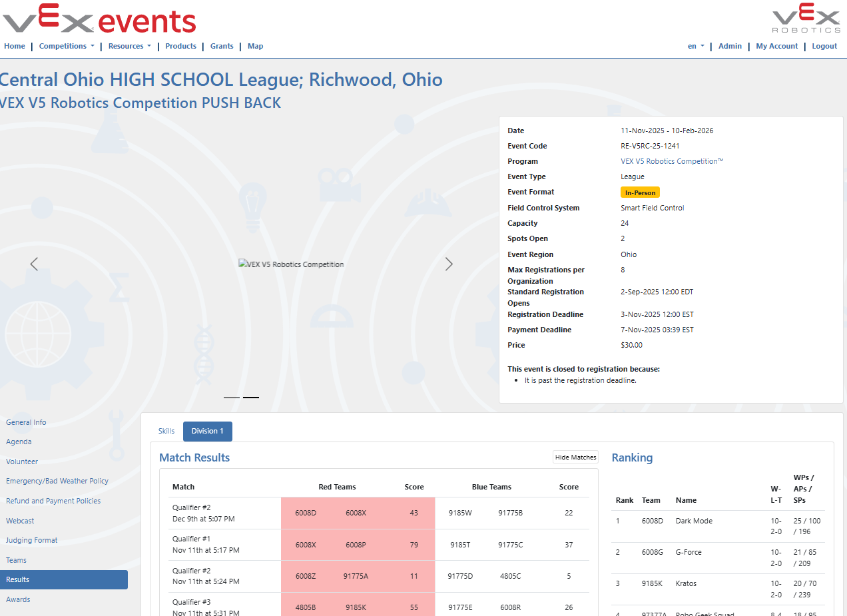Open the Resources dropdown menu
This screenshot has width=847, height=616.
(x=130, y=46)
